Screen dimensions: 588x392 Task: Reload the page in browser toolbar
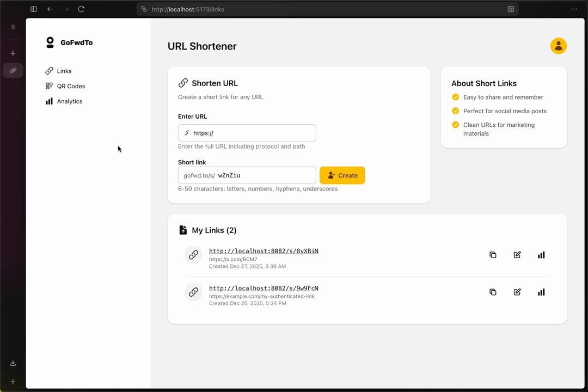click(81, 9)
